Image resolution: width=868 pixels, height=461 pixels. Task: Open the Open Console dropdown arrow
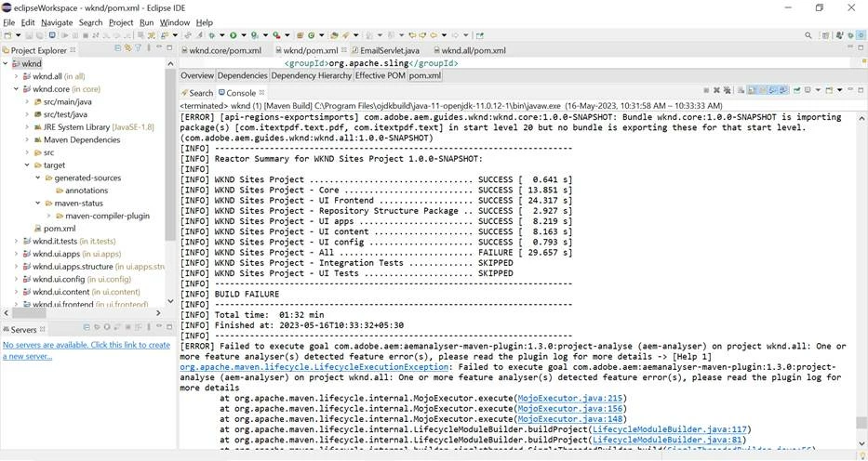pos(840,89)
